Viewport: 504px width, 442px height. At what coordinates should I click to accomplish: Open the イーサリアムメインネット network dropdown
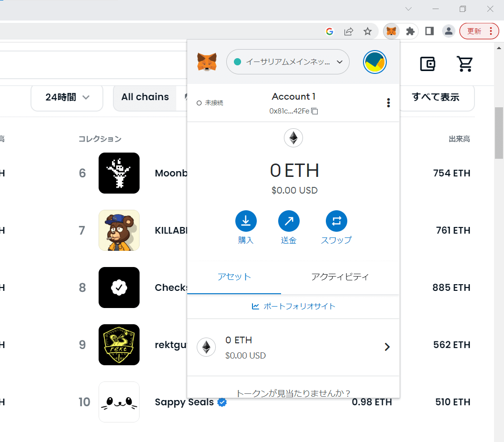288,62
